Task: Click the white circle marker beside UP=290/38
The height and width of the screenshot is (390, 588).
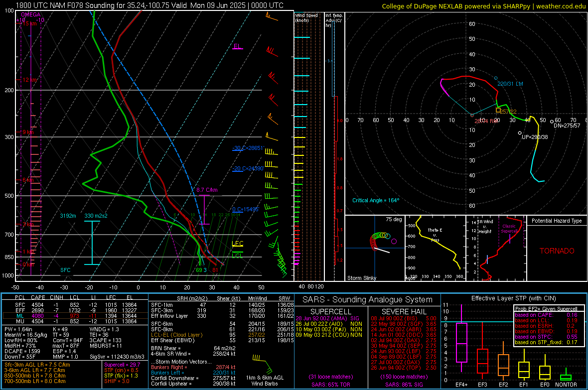Action: click(x=519, y=133)
